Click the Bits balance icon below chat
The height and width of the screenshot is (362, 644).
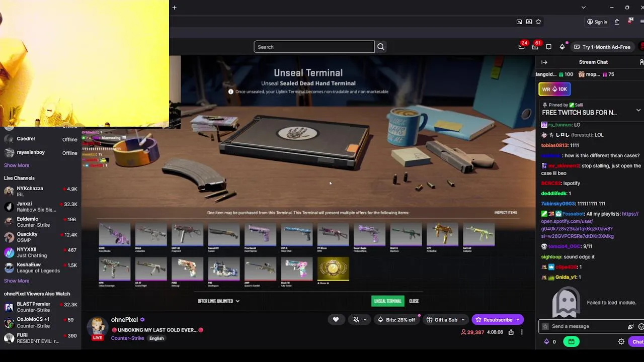tap(547, 342)
